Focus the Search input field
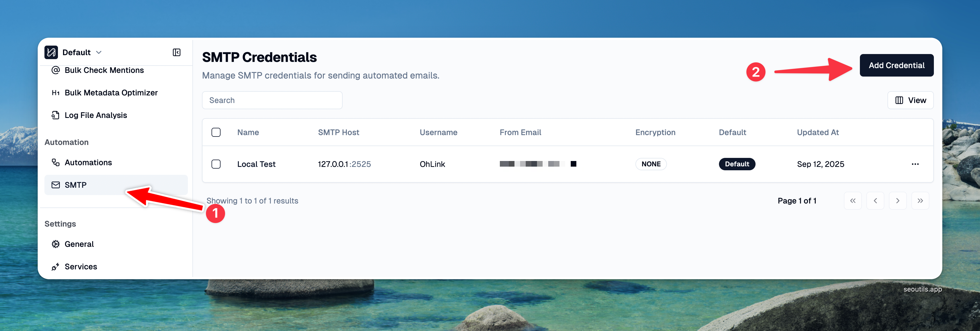The height and width of the screenshot is (331, 980). pos(272,100)
